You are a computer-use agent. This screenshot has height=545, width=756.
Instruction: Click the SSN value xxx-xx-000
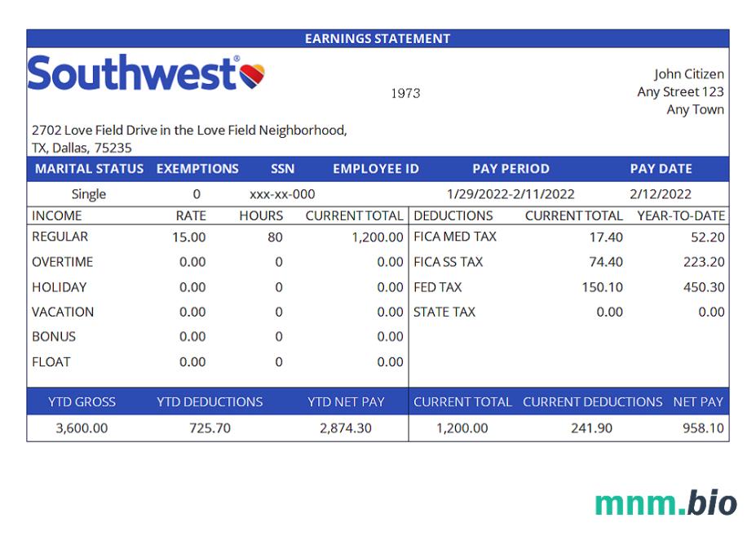click(282, 194)
